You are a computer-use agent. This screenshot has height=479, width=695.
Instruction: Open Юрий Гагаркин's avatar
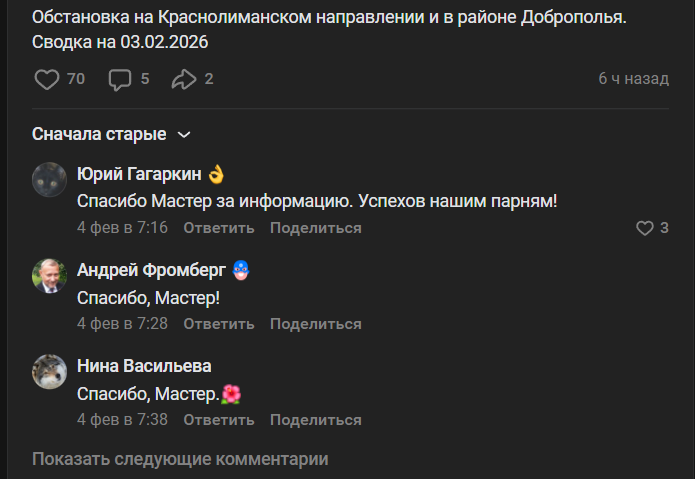[x=49, y=180]
